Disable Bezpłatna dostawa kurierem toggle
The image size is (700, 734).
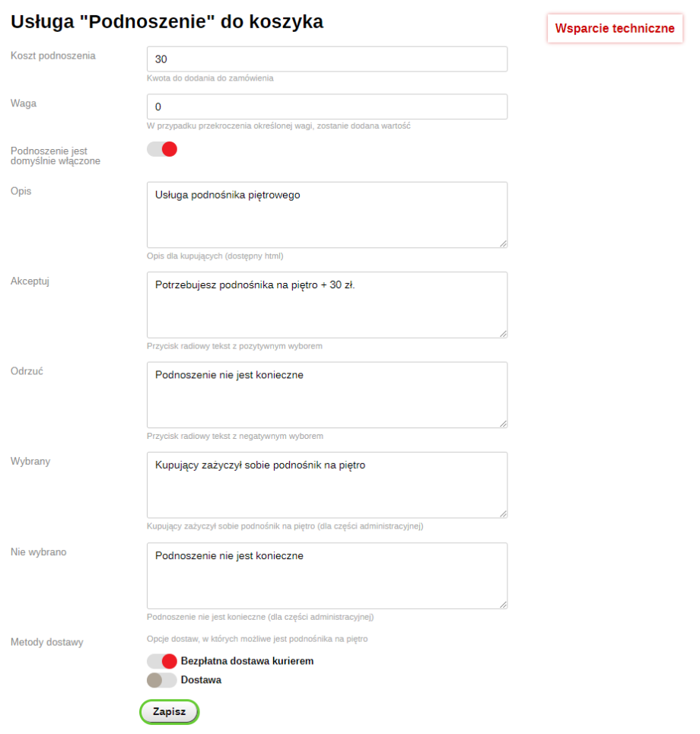[x=162, y=661]
